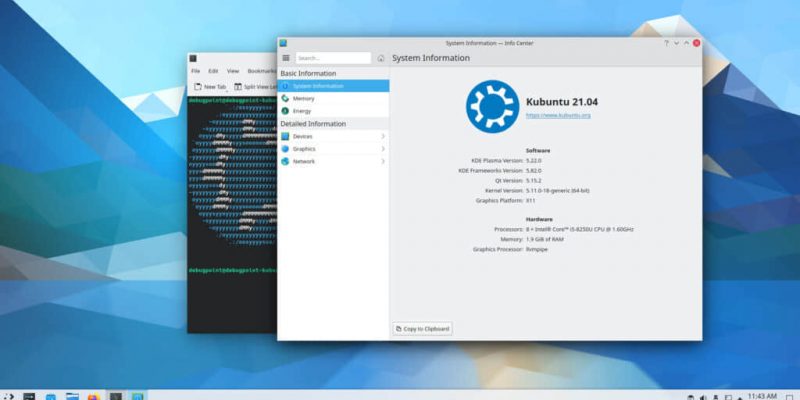Open the Energy page in the sidebar
This screenshot has width=800, height=400.
tap(333, 111)
